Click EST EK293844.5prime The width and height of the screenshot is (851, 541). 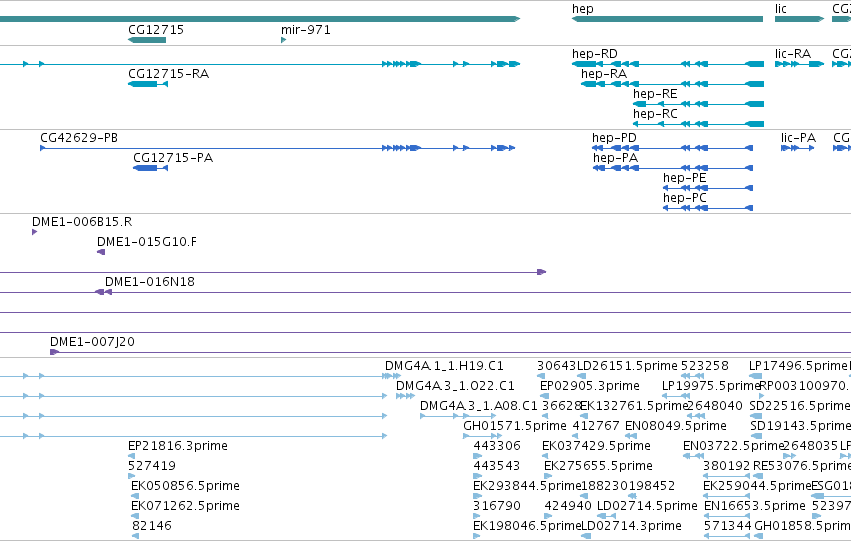point(527,486)
